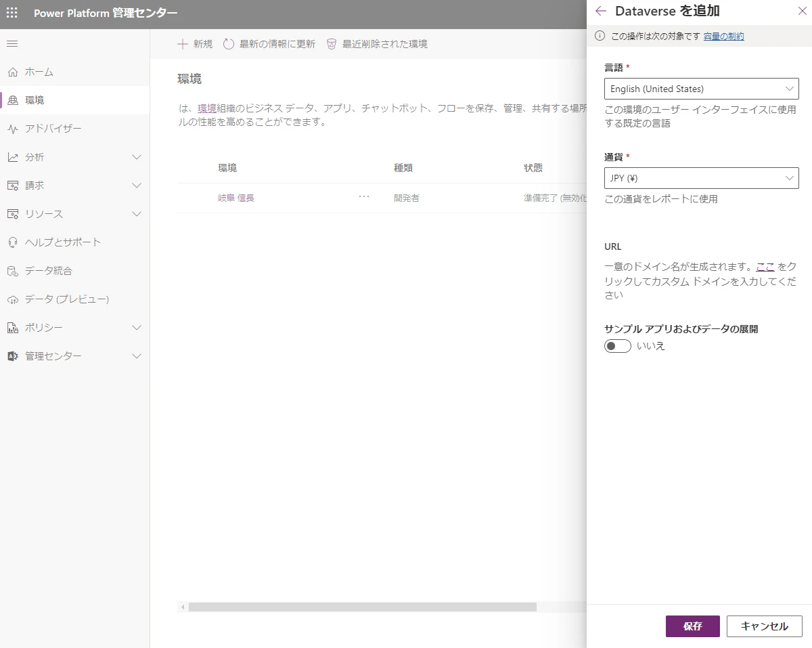This screenshot has height=648, width=812.
Task: Select ヘルプとサポート in the sidebar
Action: pos(74,242)
